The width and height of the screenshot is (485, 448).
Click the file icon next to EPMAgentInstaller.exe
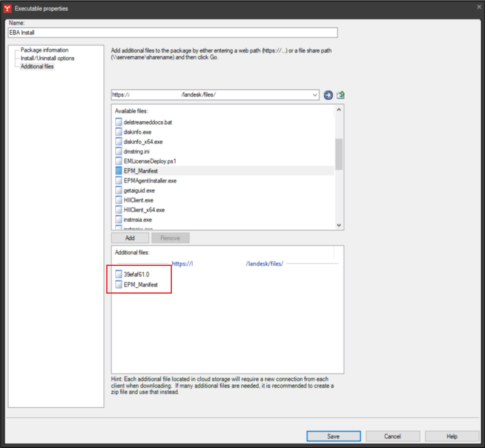[118, 180]
